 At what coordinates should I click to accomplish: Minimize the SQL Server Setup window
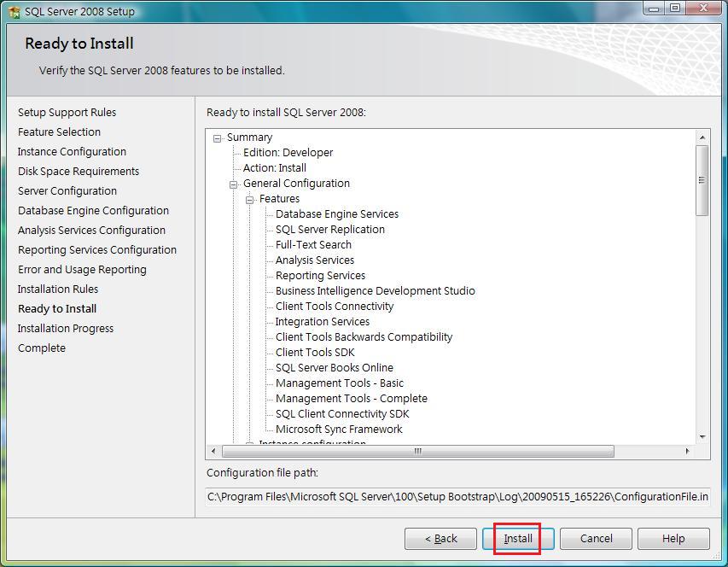click(x=654, y=9)
